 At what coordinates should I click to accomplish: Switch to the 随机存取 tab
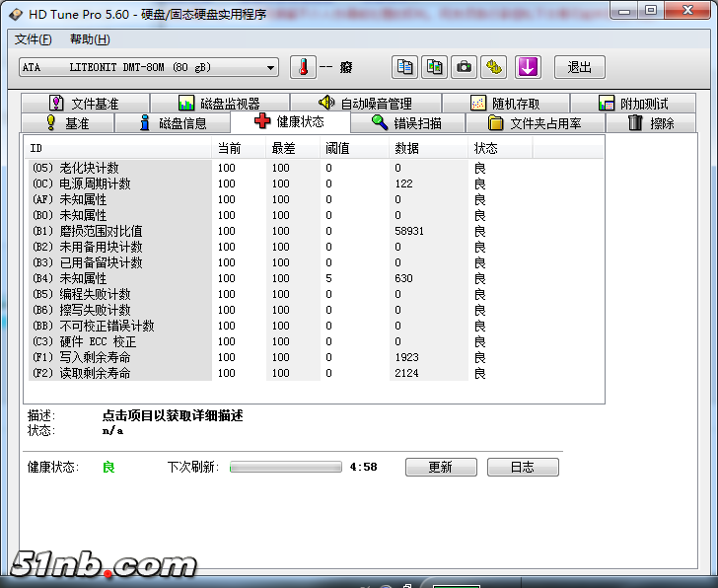(x=505, y=104)
